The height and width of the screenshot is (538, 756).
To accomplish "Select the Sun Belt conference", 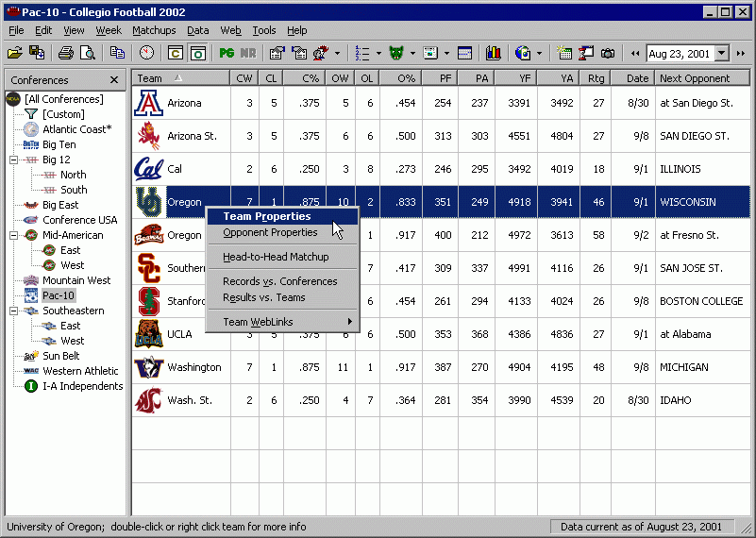I will tap(60, 356).
